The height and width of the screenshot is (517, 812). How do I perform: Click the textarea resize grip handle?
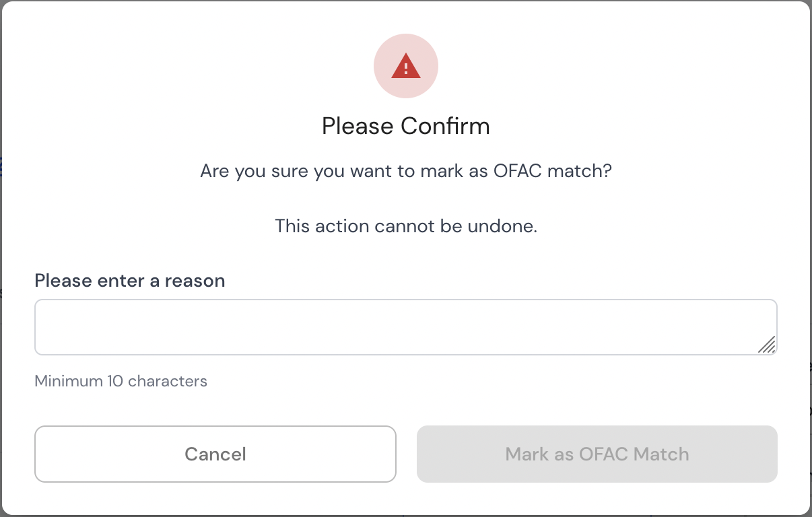767,345
